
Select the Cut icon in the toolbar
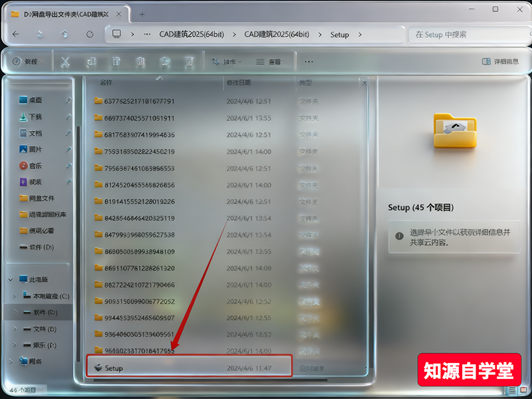(x=65, y=61)
